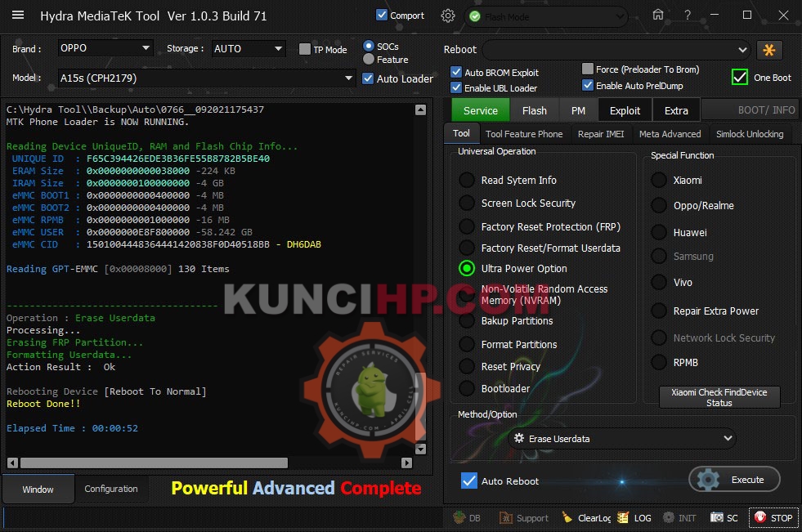This screenshot has width=802, height=532.
Task: Select the SOCs radio button
Action: pos(368,46)
